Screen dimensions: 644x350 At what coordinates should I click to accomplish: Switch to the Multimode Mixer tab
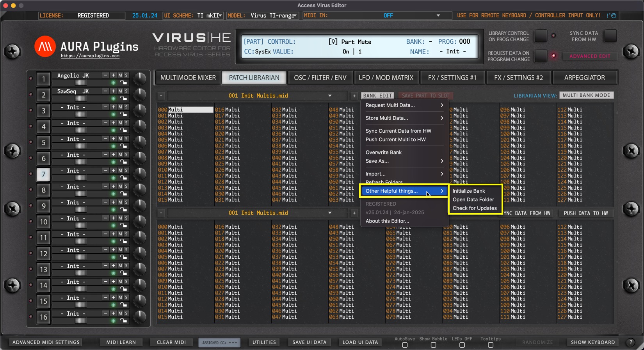[188, 78]
